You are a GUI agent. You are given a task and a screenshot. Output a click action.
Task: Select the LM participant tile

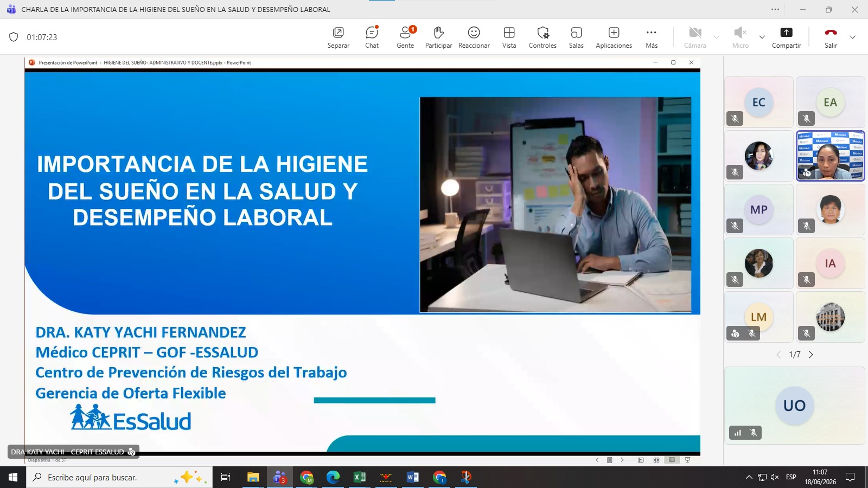click(758, 317)
